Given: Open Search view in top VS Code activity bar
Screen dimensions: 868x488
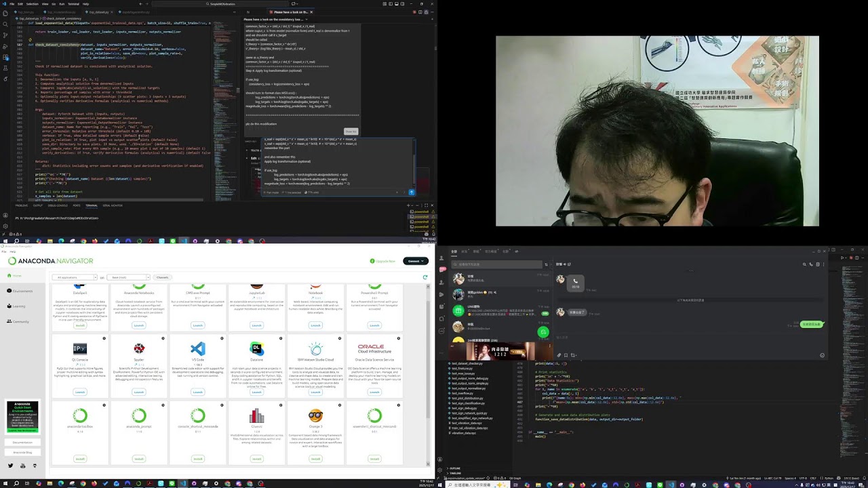Looking at the screenshot, I should (5, 24).
